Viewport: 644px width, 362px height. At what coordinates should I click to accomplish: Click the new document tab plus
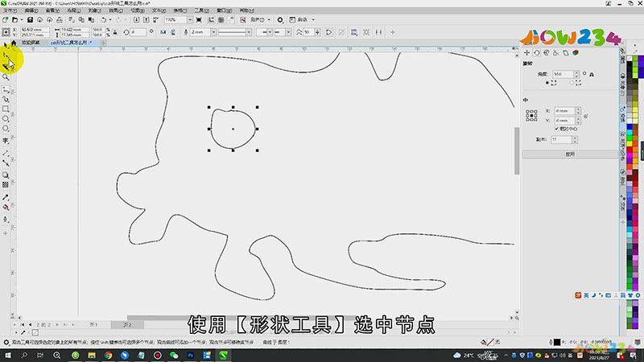tap(104, 43)
